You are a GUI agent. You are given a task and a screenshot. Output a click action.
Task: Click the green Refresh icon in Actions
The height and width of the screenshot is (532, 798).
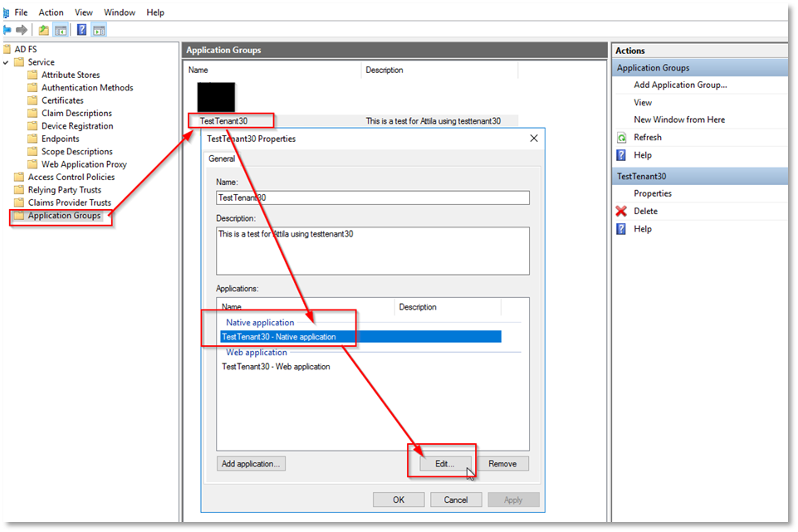pyautogui.click(x=621, y=138)
